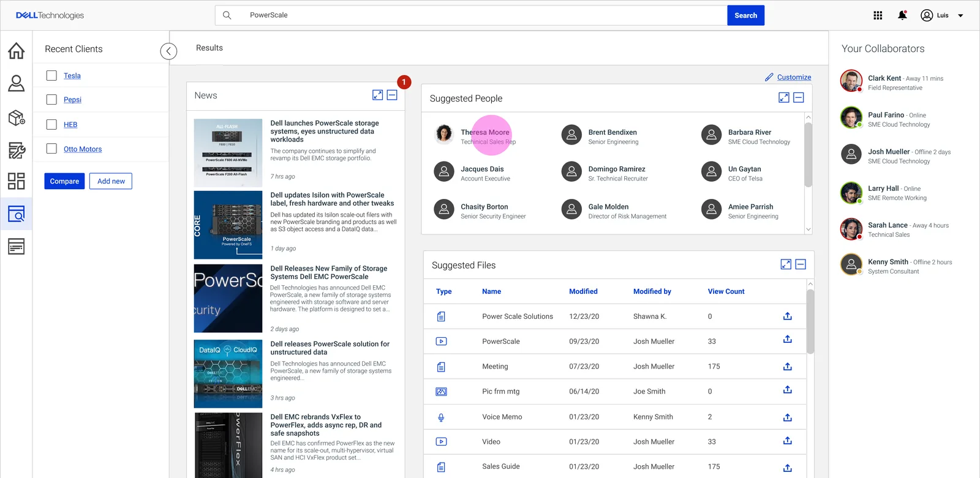Open the Pepsi client link

point(72,100)
